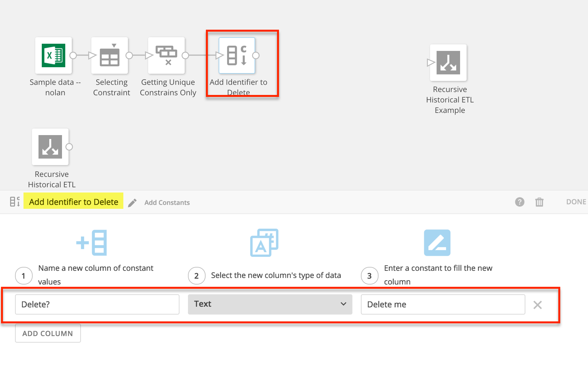Select the Recursive Historical ETL tile
This screenshot has height=370, width=588.
coord(50,147)
